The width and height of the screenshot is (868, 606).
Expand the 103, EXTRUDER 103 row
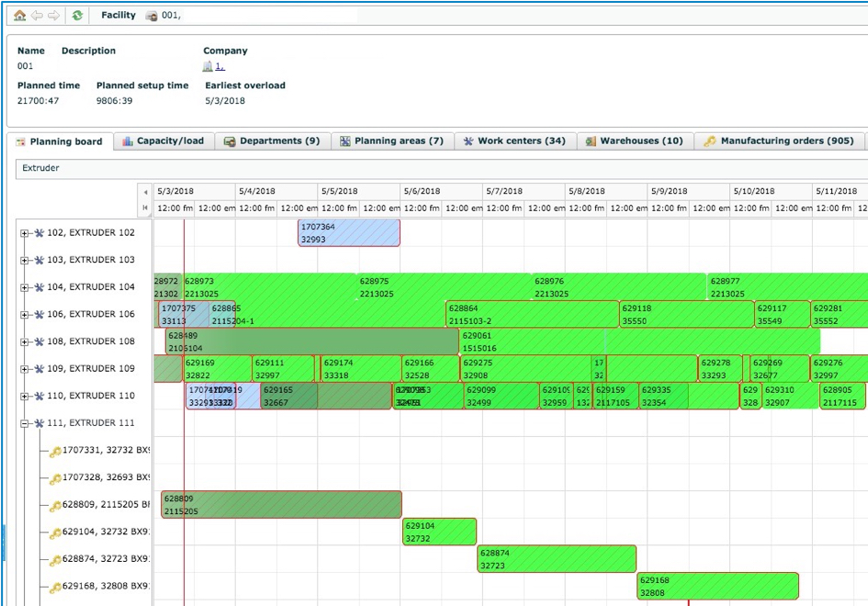pyautogui.click(x=25, y=261)
